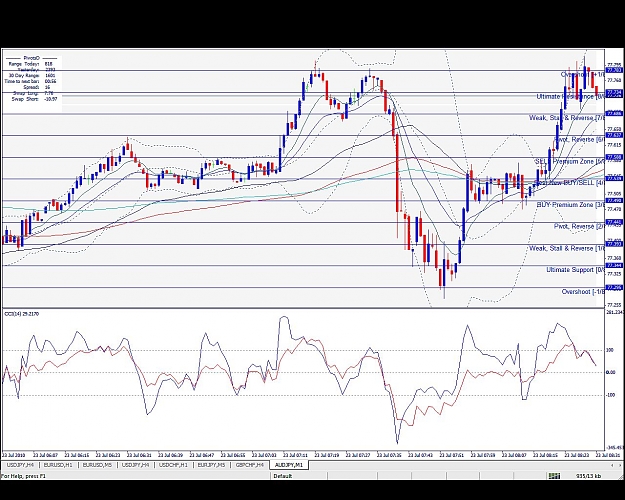Click the chart tabs scroll-left arrow
The image size is (625, 500).
tap(612, 465)
